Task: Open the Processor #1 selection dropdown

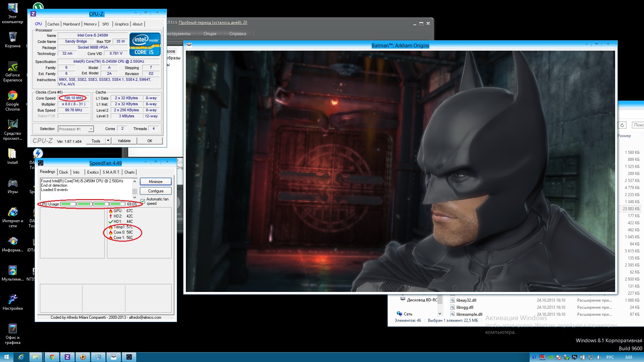Action: coord(91,129)
